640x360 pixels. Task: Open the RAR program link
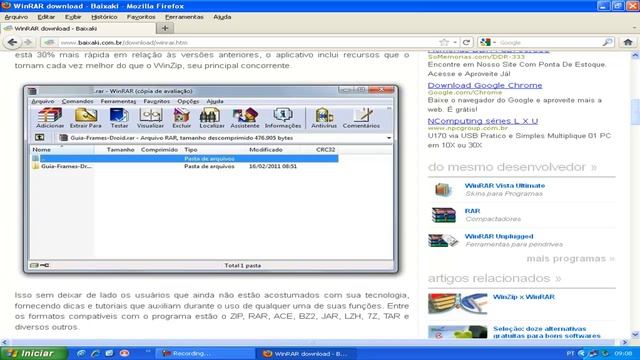[472, 211]
